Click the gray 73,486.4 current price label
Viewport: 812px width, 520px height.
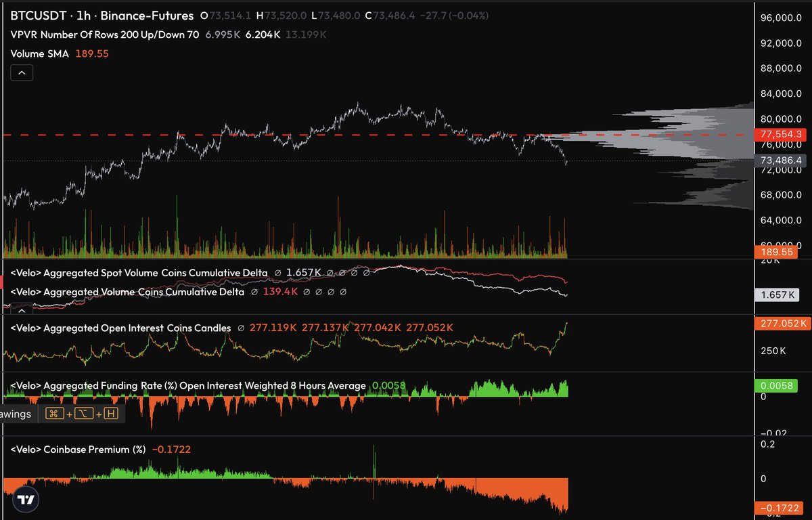(x=780, y=160)
